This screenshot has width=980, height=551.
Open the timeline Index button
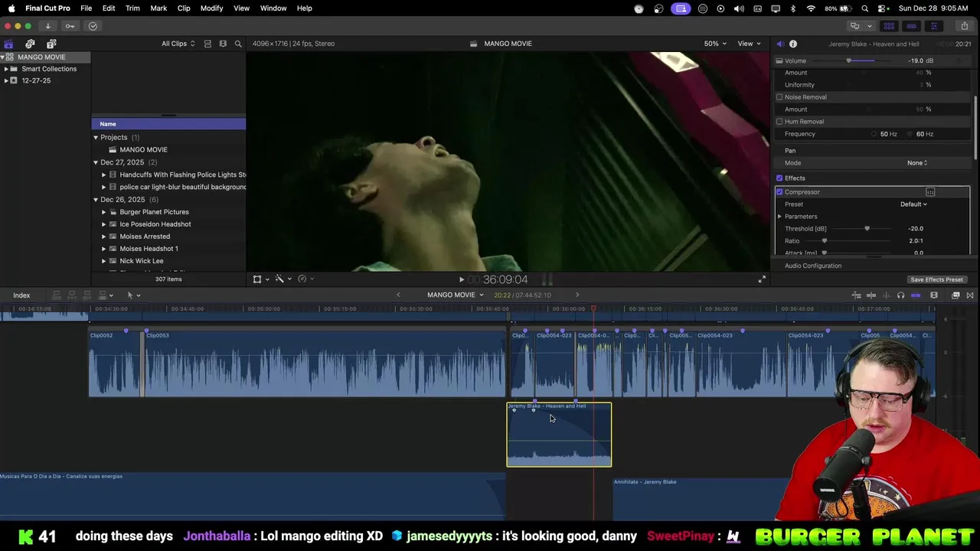21,295
